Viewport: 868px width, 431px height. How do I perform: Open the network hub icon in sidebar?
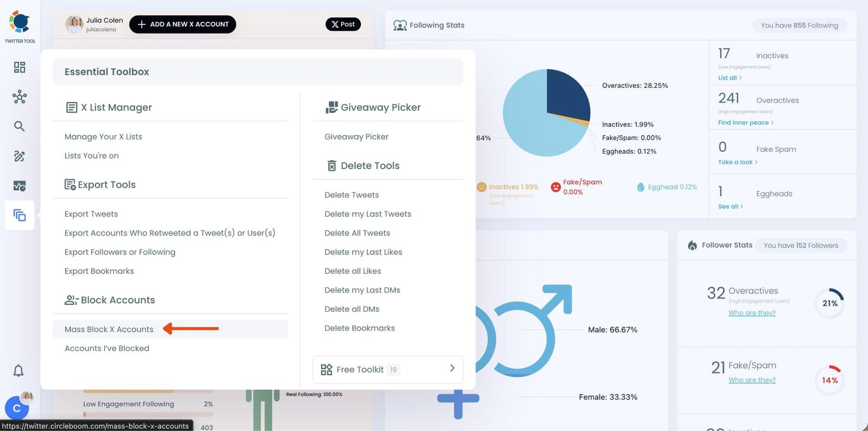[20, 97]
